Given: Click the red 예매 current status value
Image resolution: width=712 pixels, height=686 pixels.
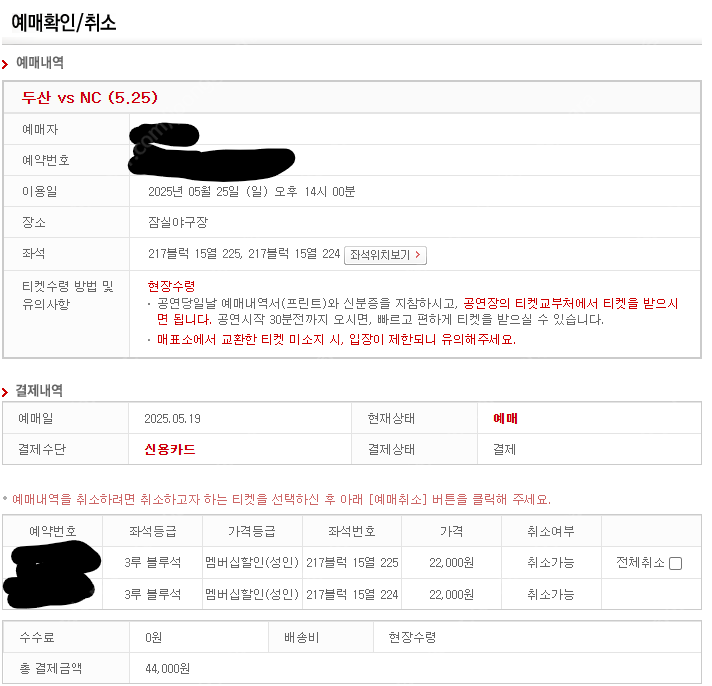Looking at the screenshot, I should [x=505, y=418].
